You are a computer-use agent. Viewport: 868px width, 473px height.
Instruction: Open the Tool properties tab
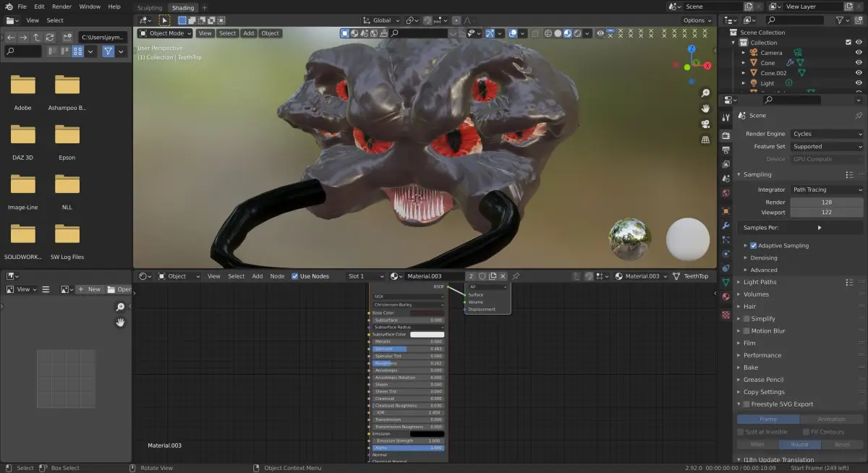click(726, 118)
